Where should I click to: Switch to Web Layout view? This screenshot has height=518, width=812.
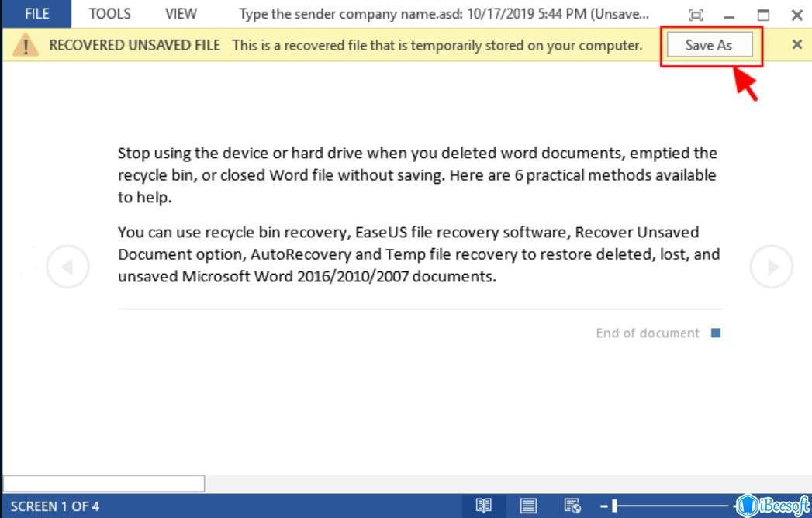572,506
